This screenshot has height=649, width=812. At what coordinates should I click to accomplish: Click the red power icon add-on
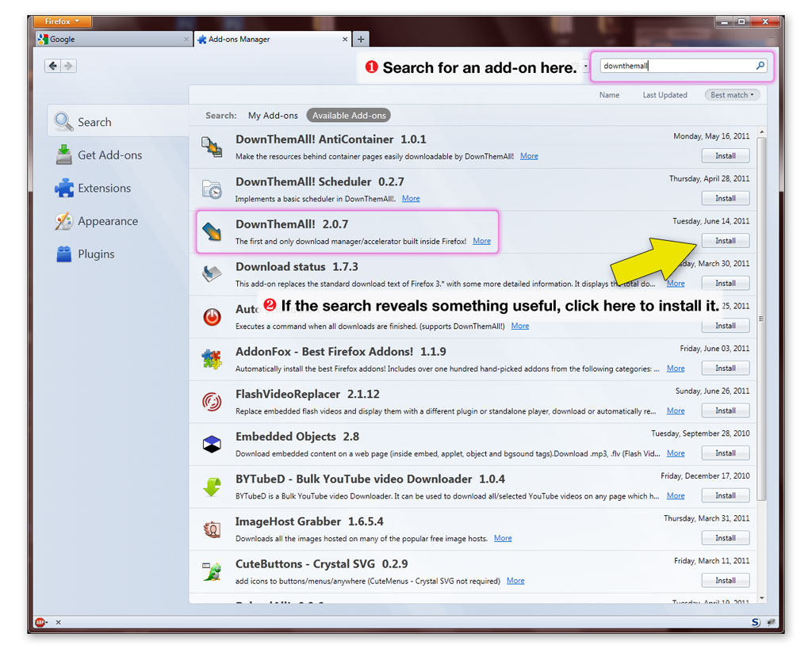click(x=212, y=317)
